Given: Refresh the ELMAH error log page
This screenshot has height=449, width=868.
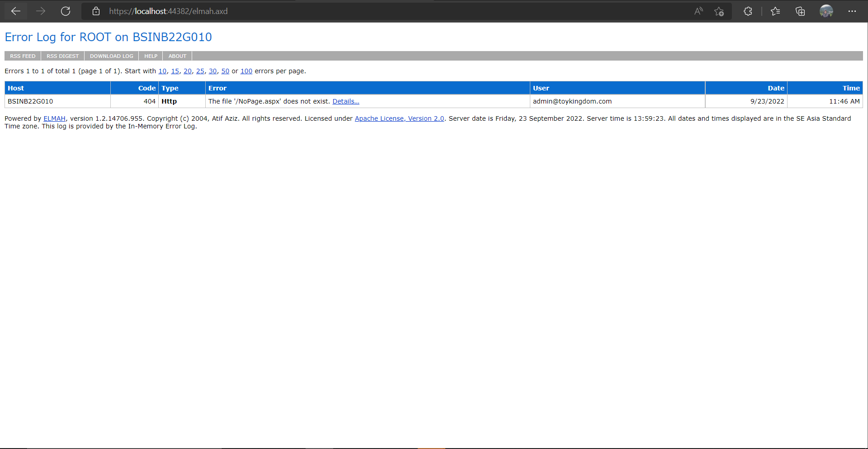Looking at the screenshot, I should 66,11.
